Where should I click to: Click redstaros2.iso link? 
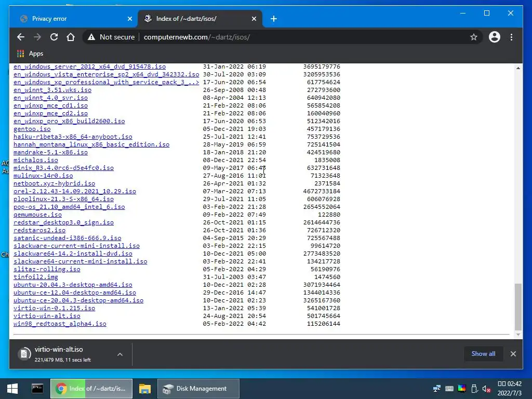coord(39,230)
